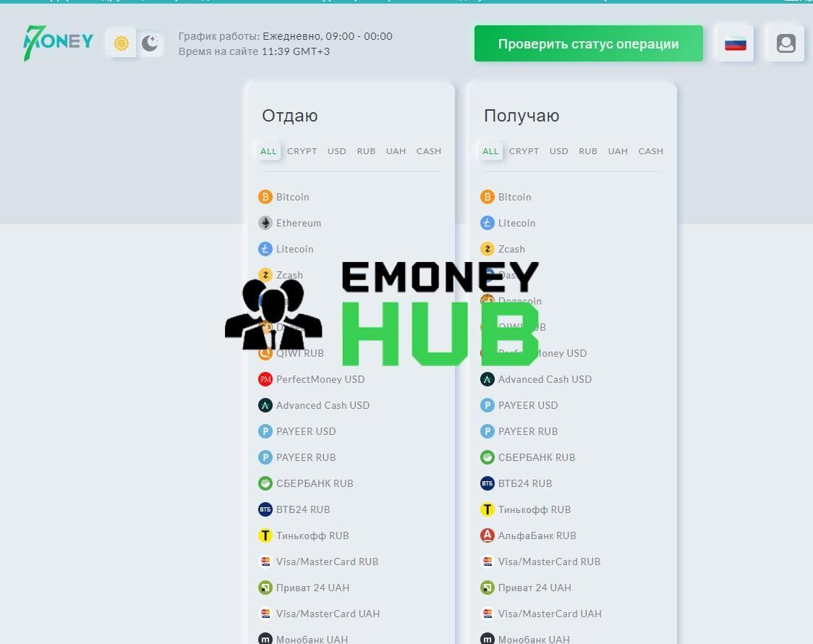Choose Advanced Cash USD icon in Получаю
Image resolution: width=813 pixels, height=644 pixels.
pos(488,379)
